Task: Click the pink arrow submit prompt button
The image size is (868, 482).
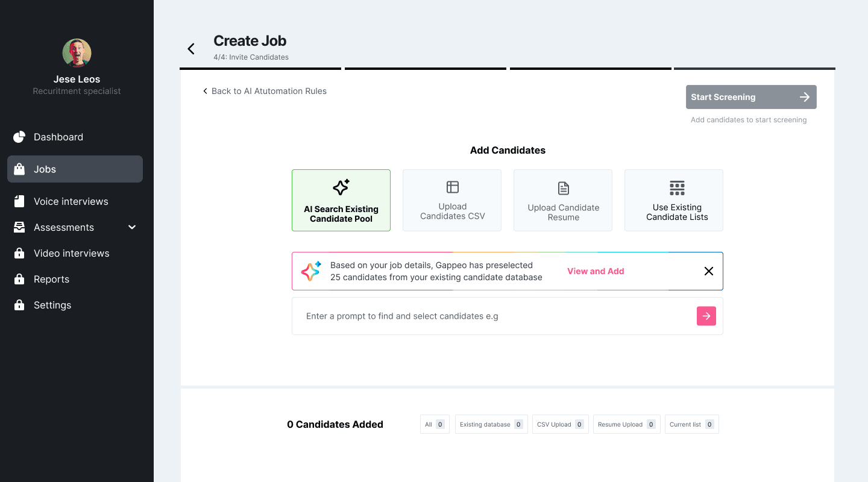Action: point(706,316)
